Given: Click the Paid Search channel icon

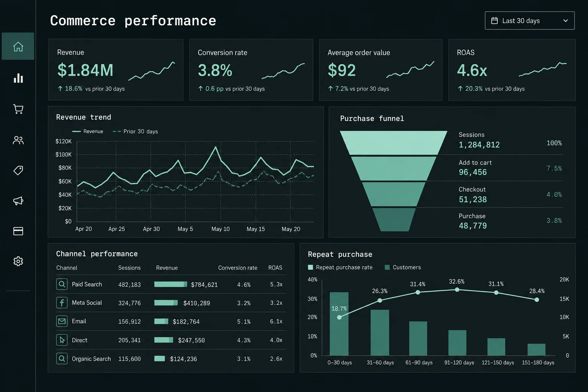Looking at the screenshot, I should coord(62,284).
